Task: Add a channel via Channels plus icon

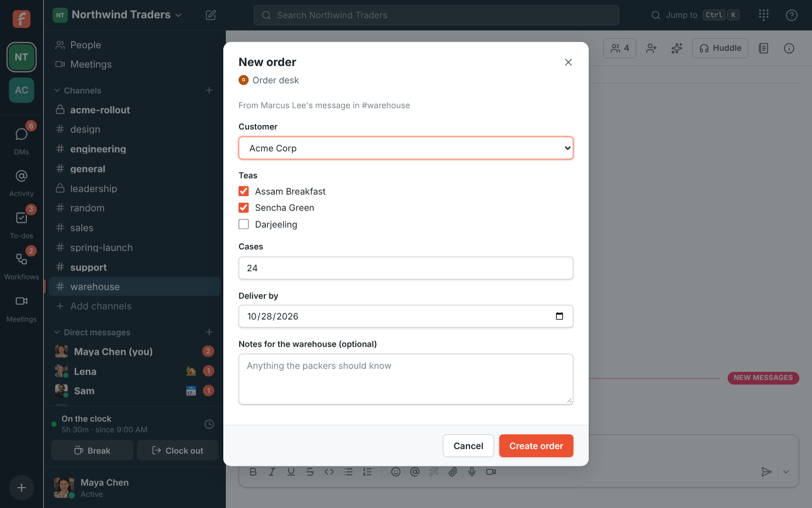Action: tap(209, 90)
